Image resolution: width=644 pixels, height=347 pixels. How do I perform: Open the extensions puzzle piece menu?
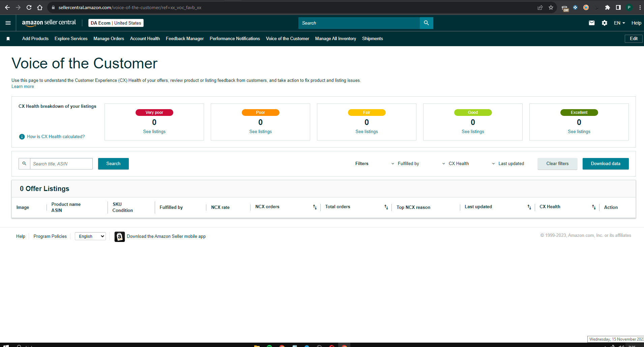coord(608,7)
